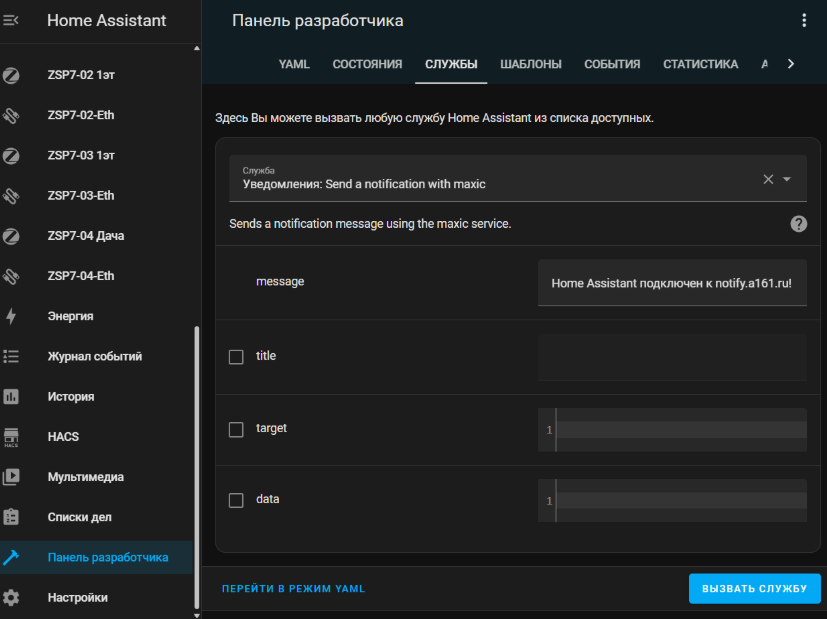Viewport: 827px width, 619px height.
Task: Click the Мультимедиа play icon
Action: coord(11,477)
